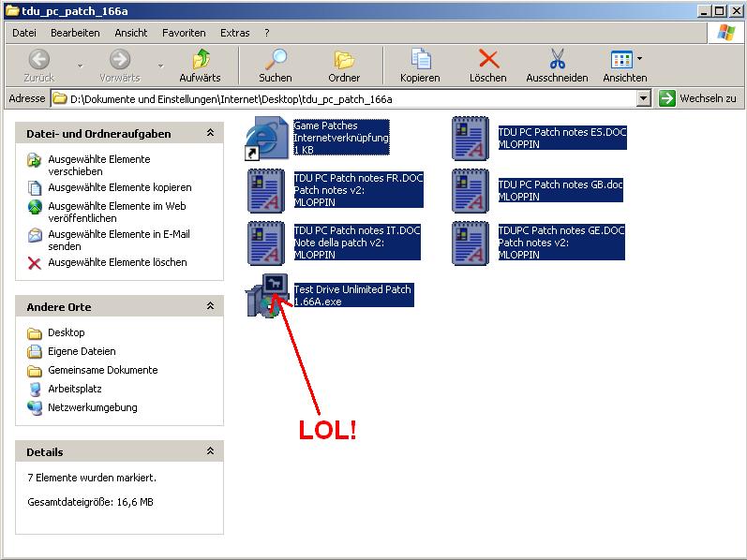
Task: Click the label Game Patches Internetverknüpfung
Action: pos(341,132)
